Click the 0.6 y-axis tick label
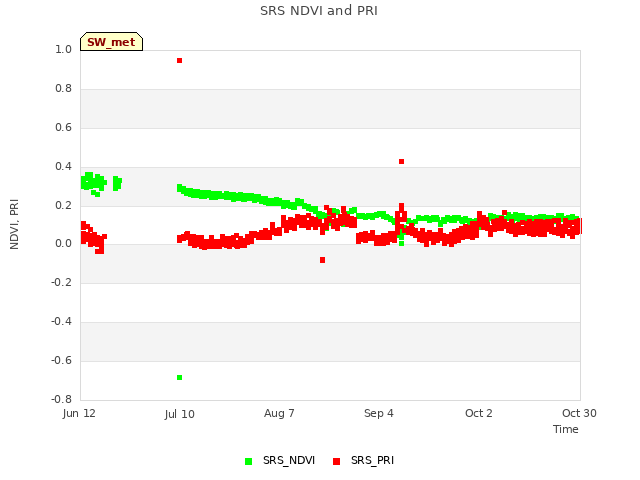This screenshot has height=480, width=640. coord(63,127)
